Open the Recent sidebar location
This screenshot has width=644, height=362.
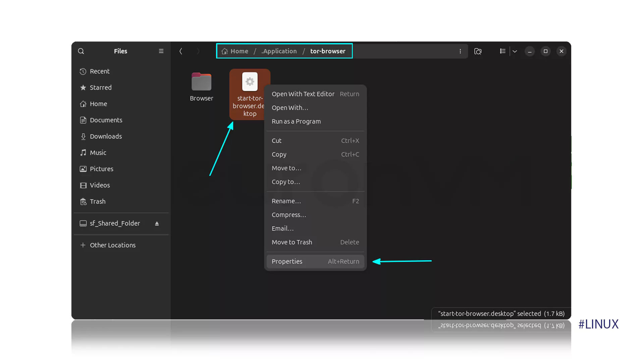[121, 71]
